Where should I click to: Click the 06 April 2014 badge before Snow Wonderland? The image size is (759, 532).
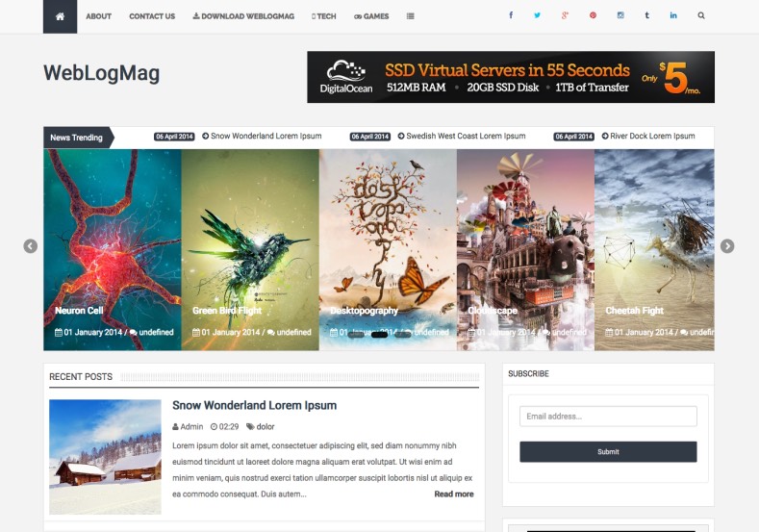pyautogui.click(x=174, y=137)
